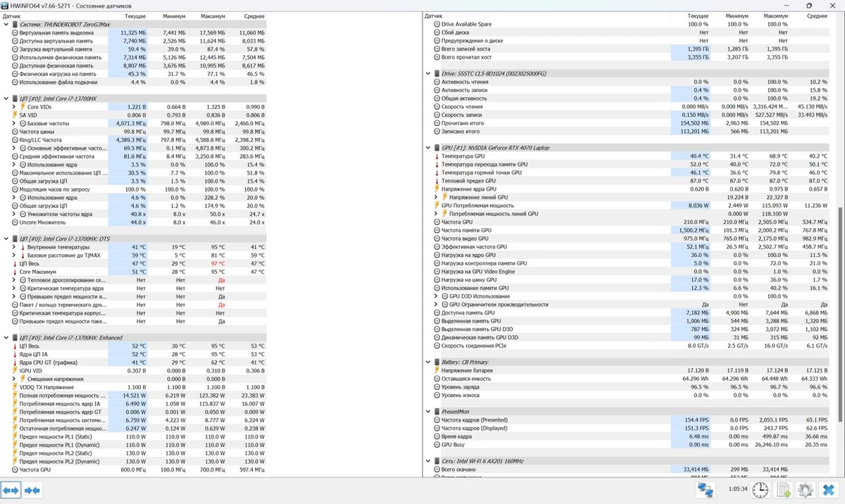Image resolution: width=845 pixels, height=504 pixels.
Task: Click thermometer icon beside Температура GPU
Action: point(437,156)
